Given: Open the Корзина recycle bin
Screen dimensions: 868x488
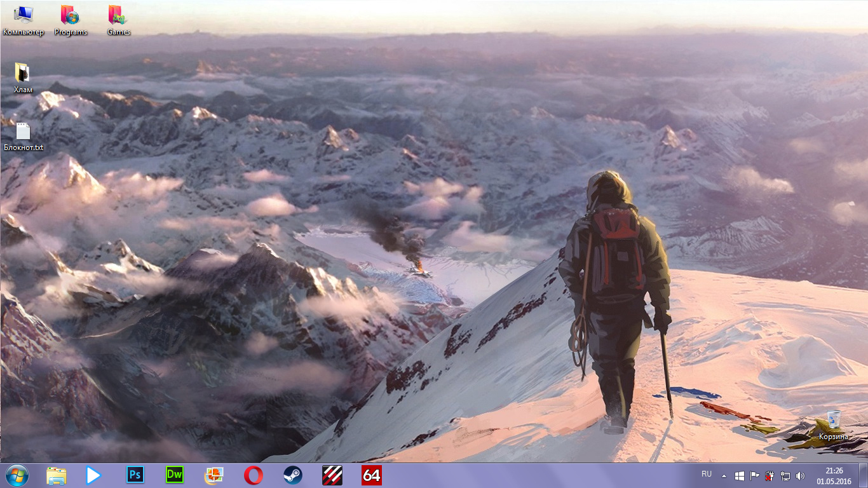Looking at the screenshot, I should click(x=833, y=425).
